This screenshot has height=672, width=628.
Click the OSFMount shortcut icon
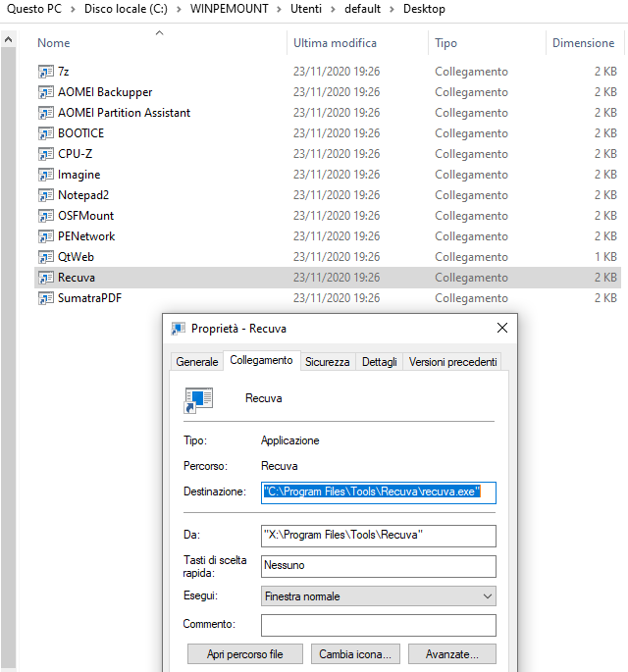tap(46, 216)
